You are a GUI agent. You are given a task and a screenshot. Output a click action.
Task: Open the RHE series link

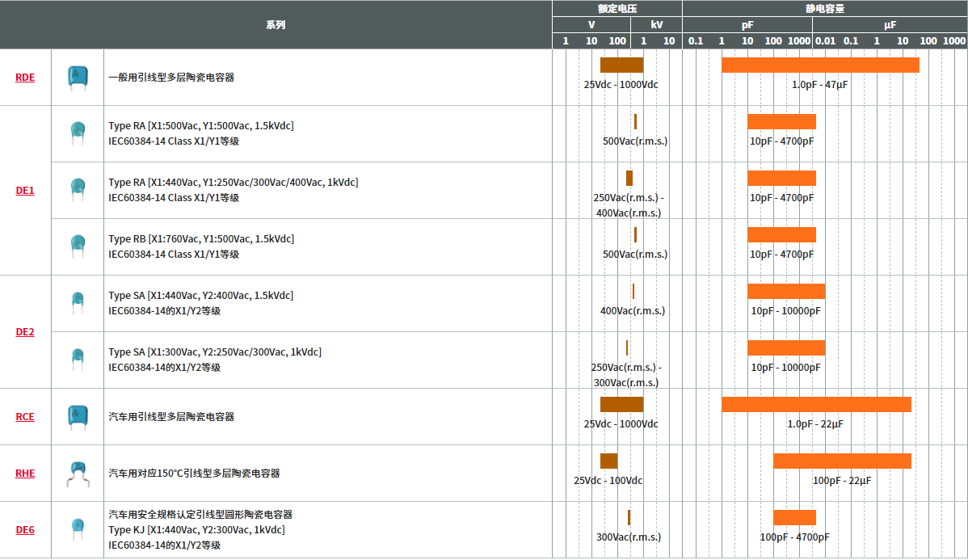pos(25,474)
